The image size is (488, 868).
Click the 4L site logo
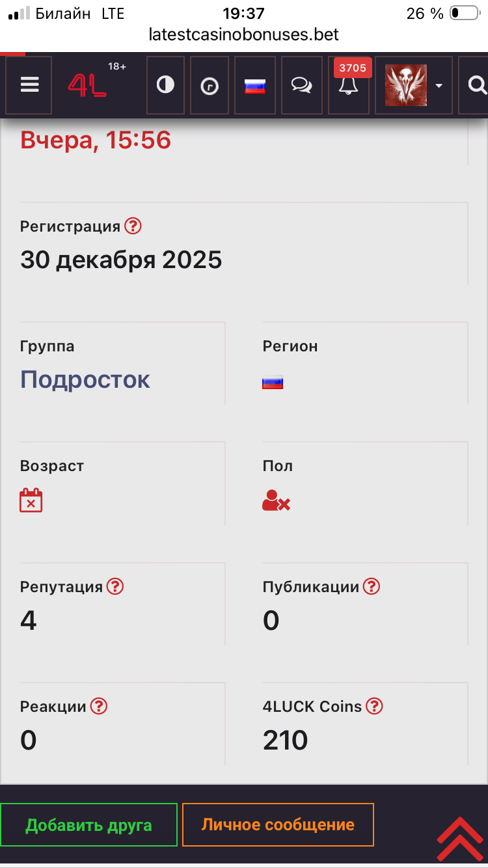(x=88, y=85)
